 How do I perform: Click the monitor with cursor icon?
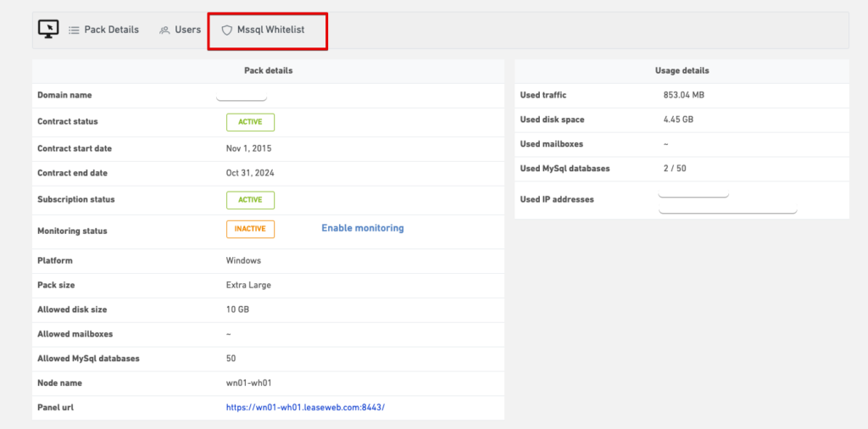click(48, 29)
